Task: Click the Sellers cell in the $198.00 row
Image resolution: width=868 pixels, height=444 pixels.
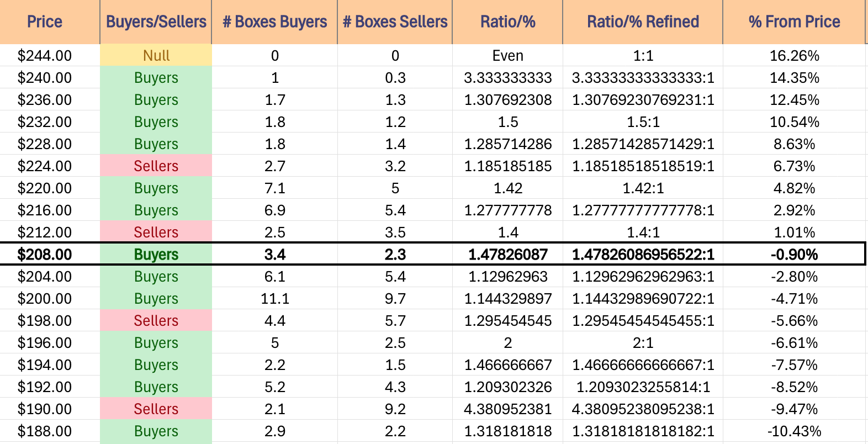Action: click(x=156, y=320)
